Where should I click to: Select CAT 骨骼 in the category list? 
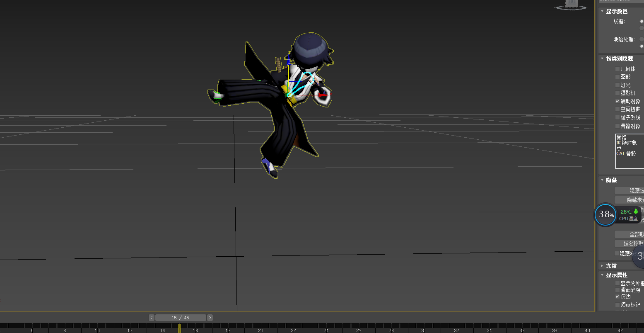625,153
